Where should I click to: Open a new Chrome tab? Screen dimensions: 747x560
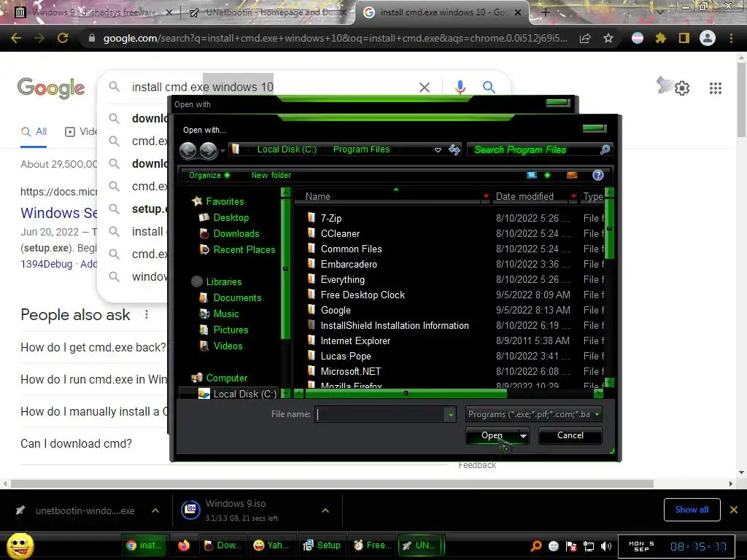[x=546, y=13]
